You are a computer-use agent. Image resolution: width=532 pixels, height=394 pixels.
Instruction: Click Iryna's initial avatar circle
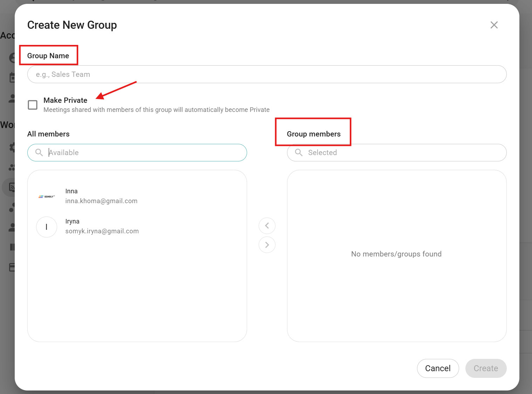tap(47, 227)
